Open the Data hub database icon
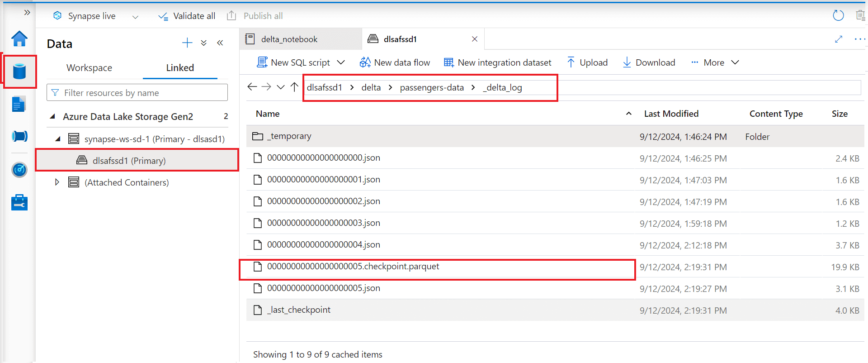 (19, 72)
